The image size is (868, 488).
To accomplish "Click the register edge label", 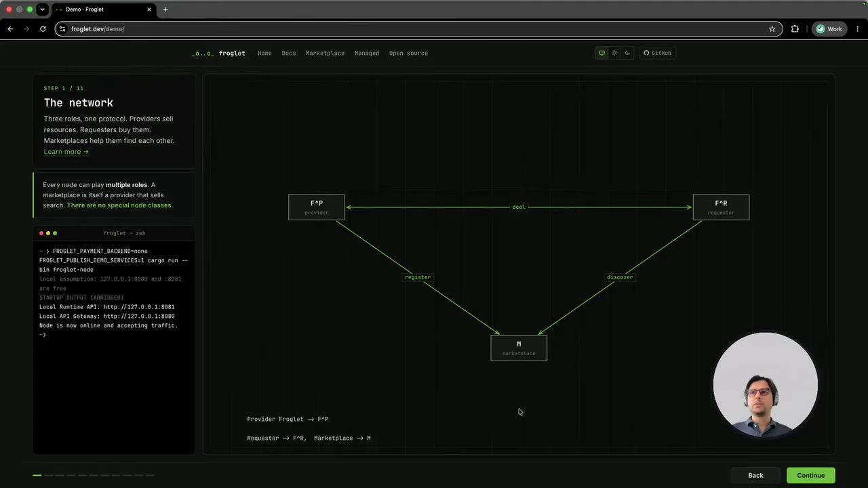I will 418,277.
